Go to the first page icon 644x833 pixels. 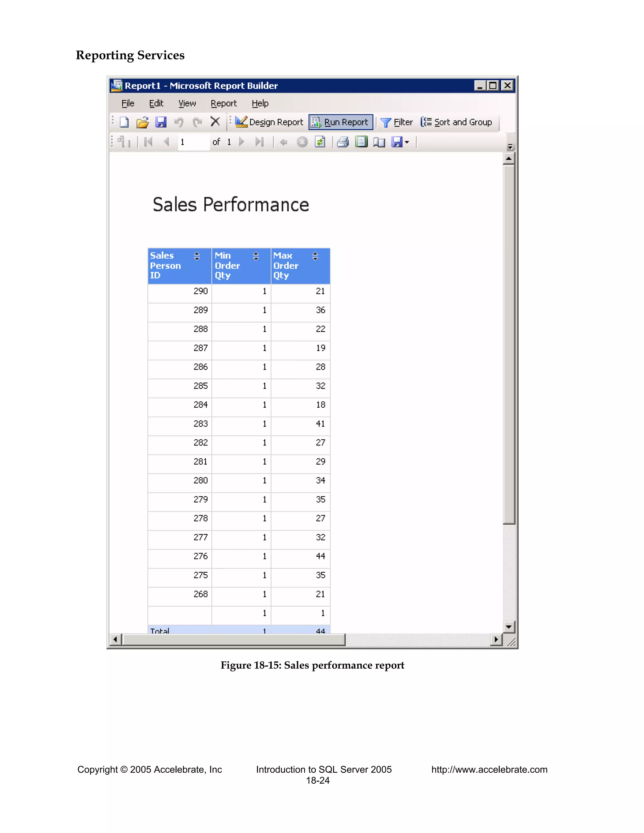148,142
